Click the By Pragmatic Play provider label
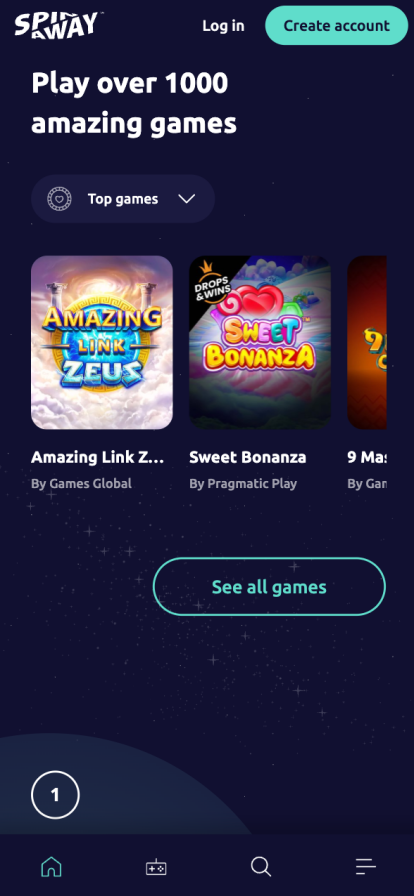Viewport: 414px width, 896px height. click(x=243, y=483)
